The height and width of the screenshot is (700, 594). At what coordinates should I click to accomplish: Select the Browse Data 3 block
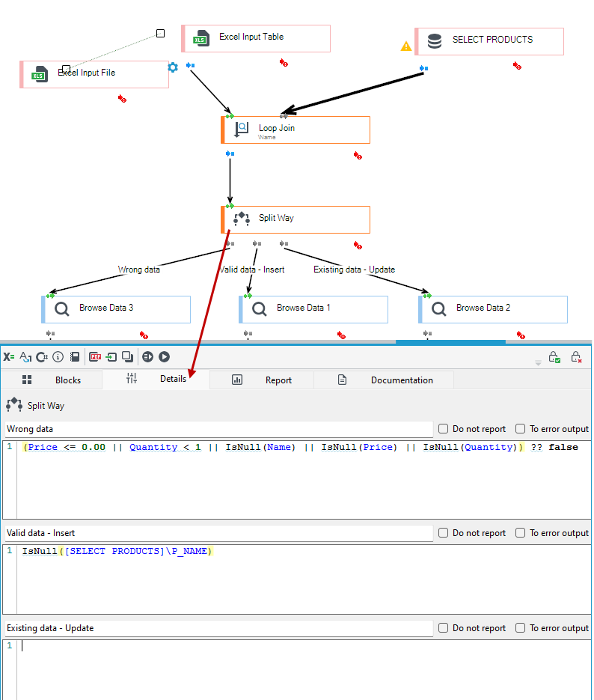pyautogui.click(x=116, y=309)
